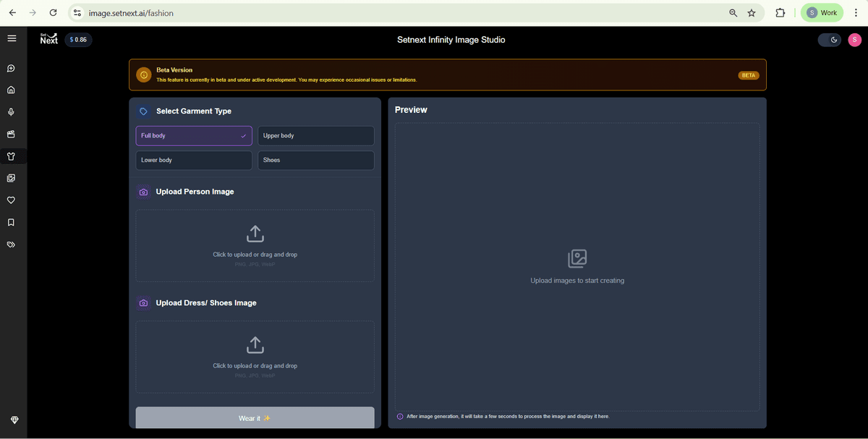Click the address bar URL image.setnext.ai/fashion
This screenshot has height=439, width=868.
point(131,13)
